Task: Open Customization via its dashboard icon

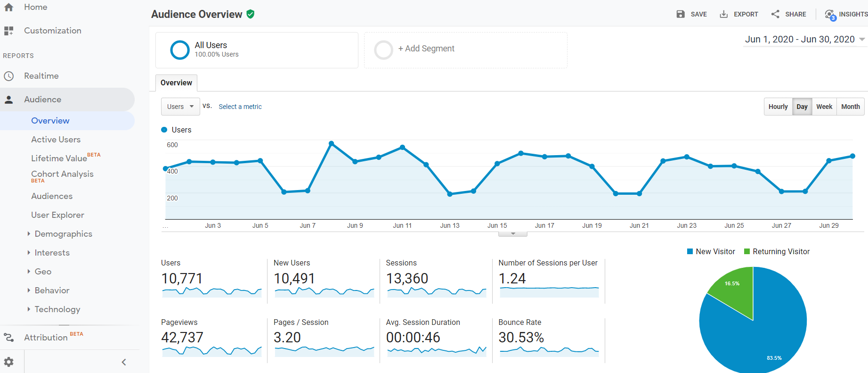Action: click(8, 31)
